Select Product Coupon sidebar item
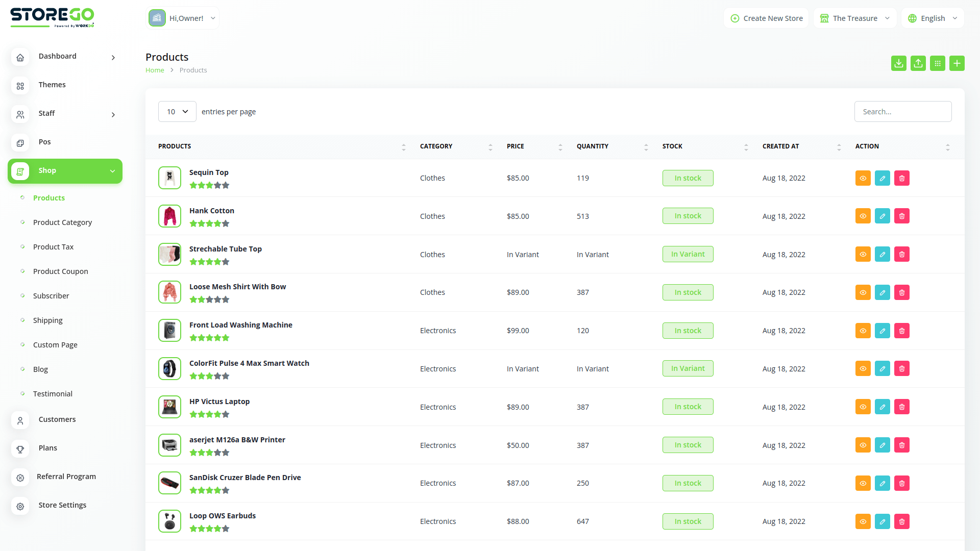Screen dimensions: 980x551 (x=60, y=271)
